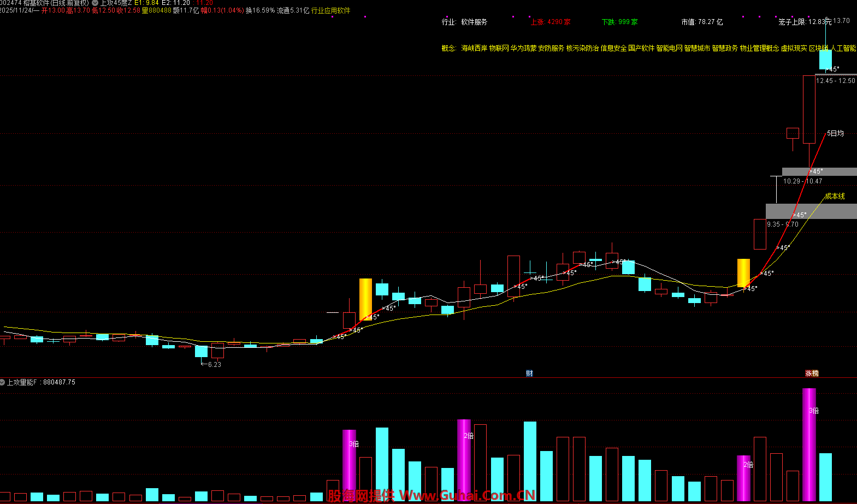Click the first magenta 3倍 volume bar

coord(349,464)
